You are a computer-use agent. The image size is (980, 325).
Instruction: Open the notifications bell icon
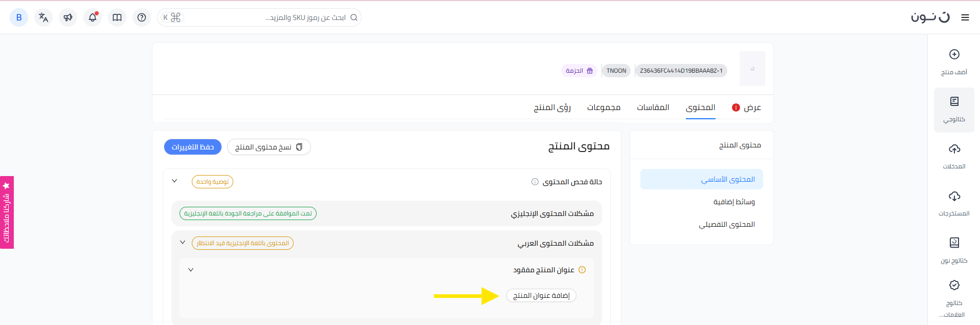(93, 17)
